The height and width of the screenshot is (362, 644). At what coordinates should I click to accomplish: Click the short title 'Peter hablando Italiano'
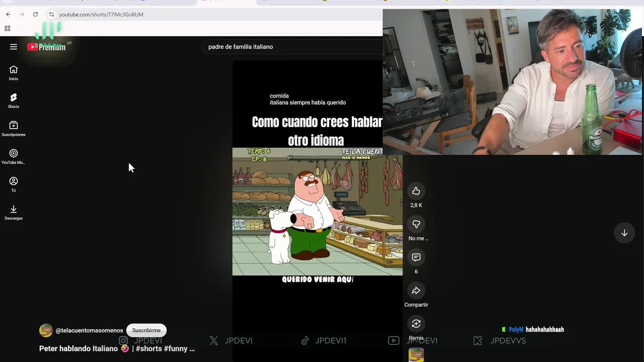pos(117,348)
